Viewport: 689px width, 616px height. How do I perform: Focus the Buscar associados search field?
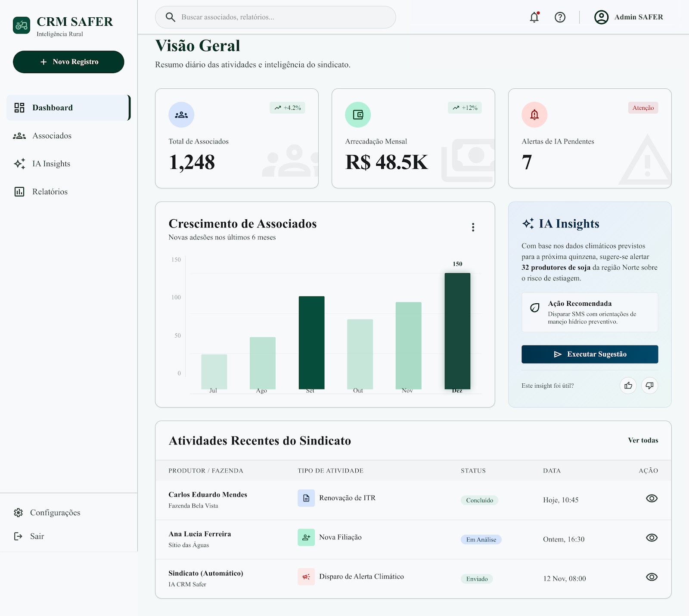276,17
